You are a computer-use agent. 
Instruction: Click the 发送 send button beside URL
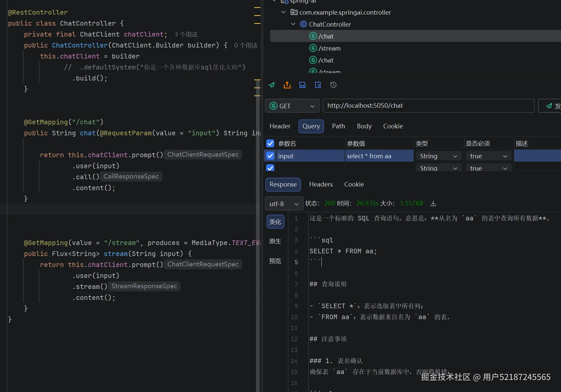point(550,106)
